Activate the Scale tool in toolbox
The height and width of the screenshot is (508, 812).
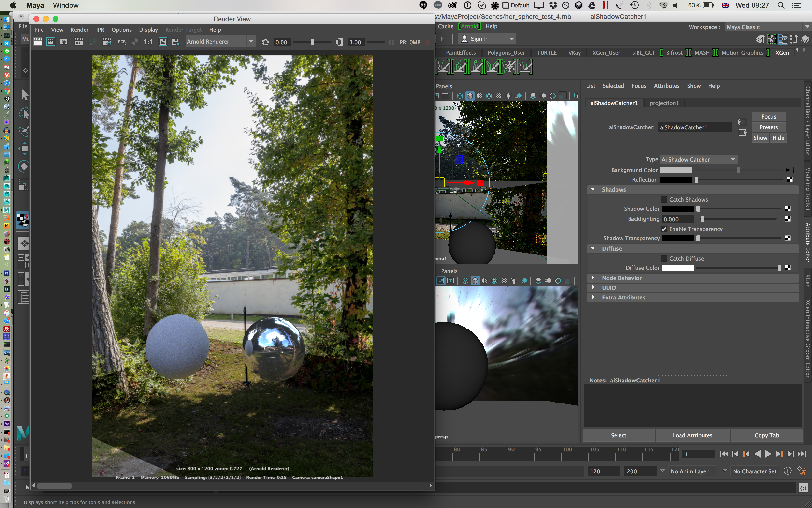[x=23, y=184]
